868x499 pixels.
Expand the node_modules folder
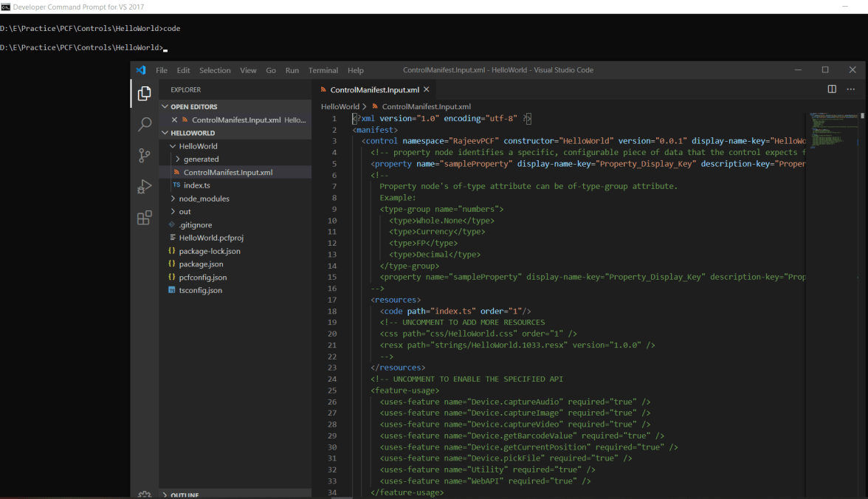click(204, 199)
